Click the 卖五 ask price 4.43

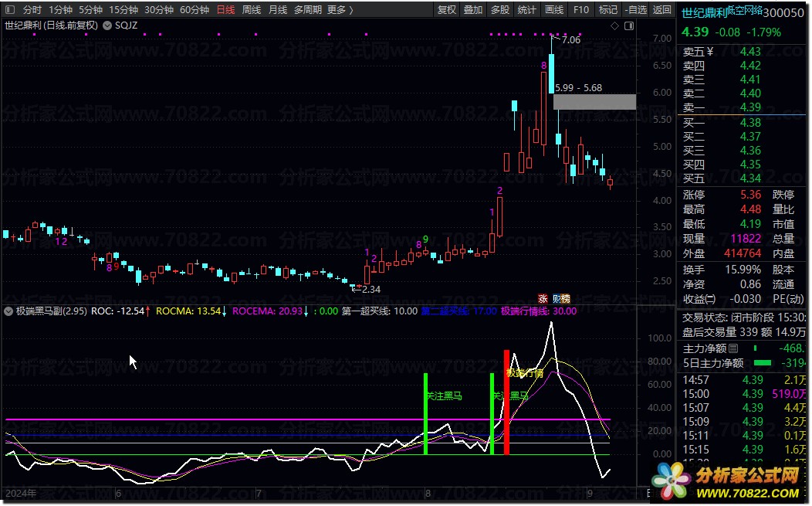coord(750,52)
